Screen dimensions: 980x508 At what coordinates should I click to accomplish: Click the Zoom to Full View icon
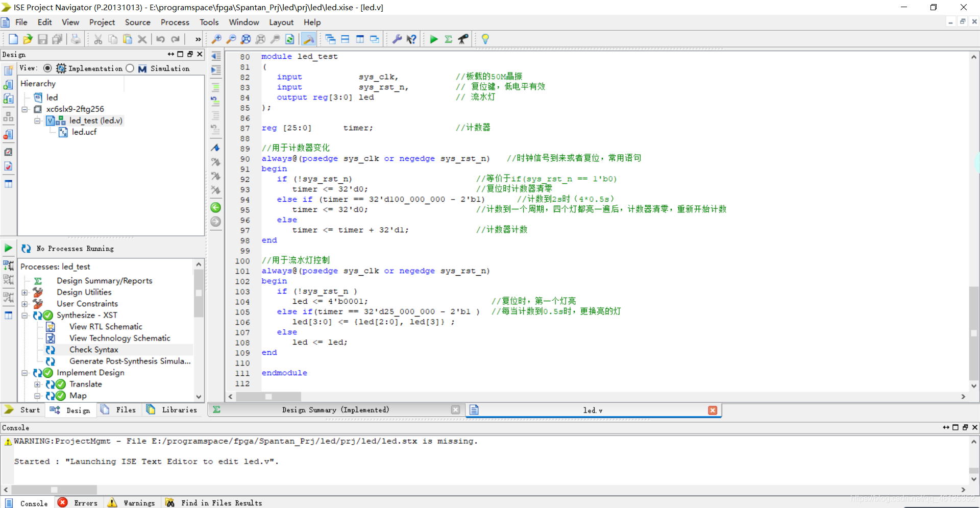(246, 39)
